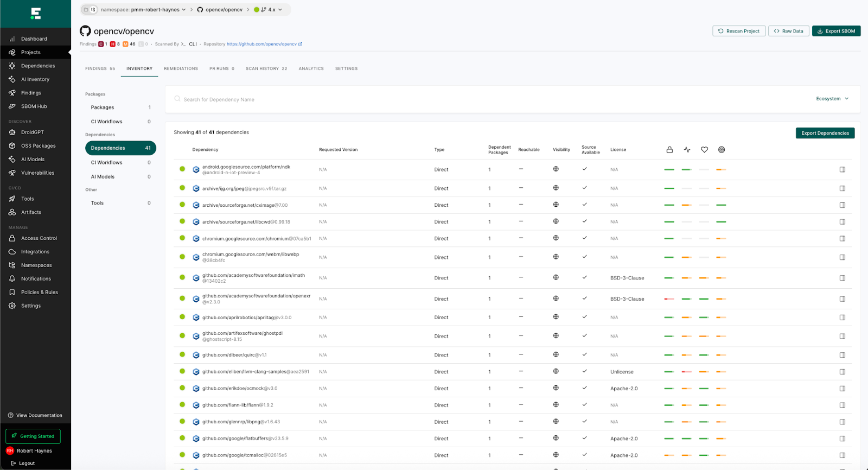Click Rescan Project button
The width and height of the screenshot is (868, 470).
click(739, 31)
